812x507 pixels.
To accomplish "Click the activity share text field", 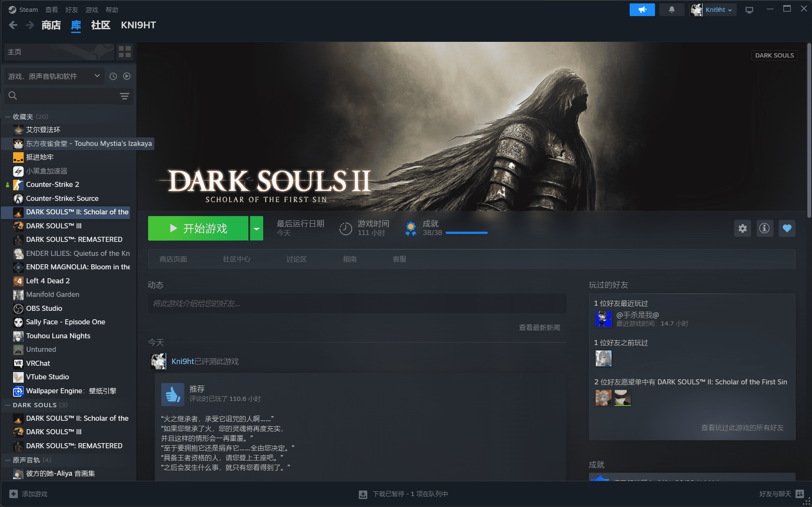I will coord(357,304).
